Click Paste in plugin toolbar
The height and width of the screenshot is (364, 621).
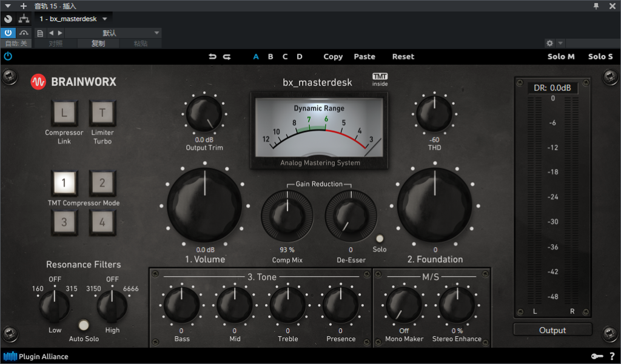[364, 56]
